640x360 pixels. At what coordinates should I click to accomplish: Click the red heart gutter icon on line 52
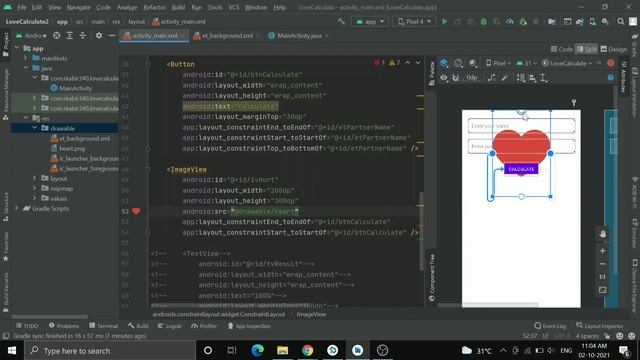[x=136, y=211]
